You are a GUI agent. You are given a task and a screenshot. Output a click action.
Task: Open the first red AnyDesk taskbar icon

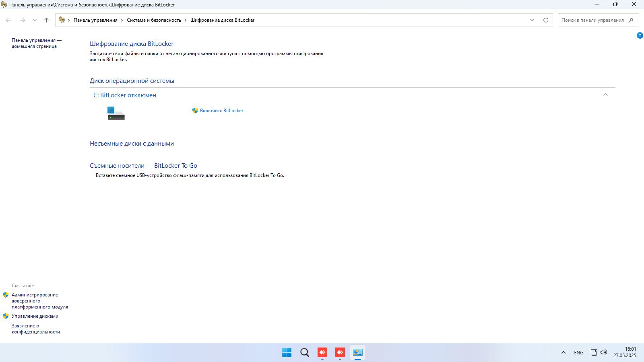point(322,353)
